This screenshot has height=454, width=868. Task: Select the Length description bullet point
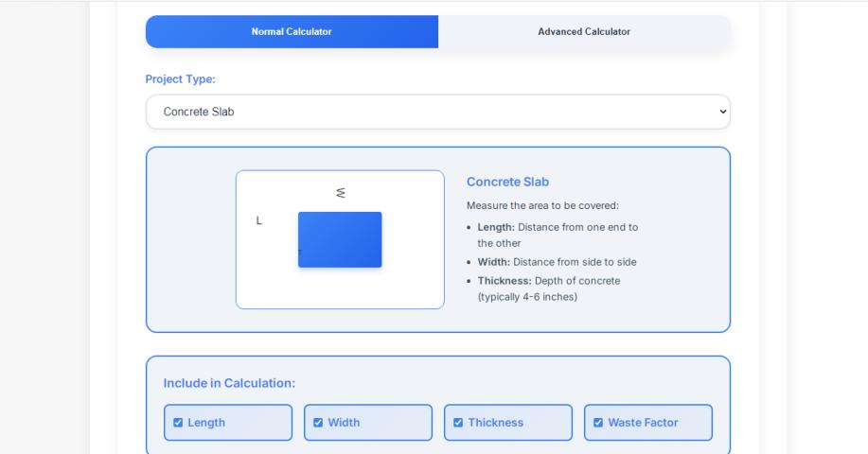click(557, 235)
